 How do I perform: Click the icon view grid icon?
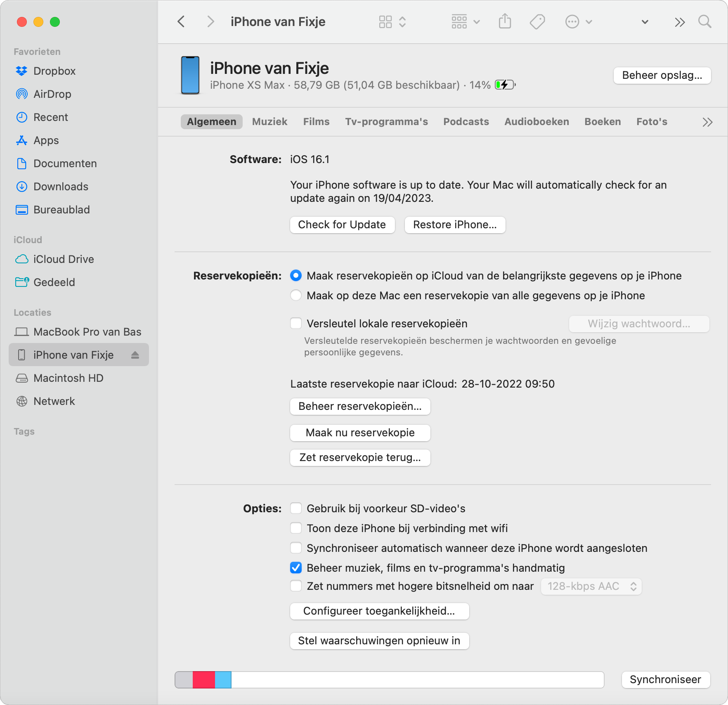tap(385, 21)
